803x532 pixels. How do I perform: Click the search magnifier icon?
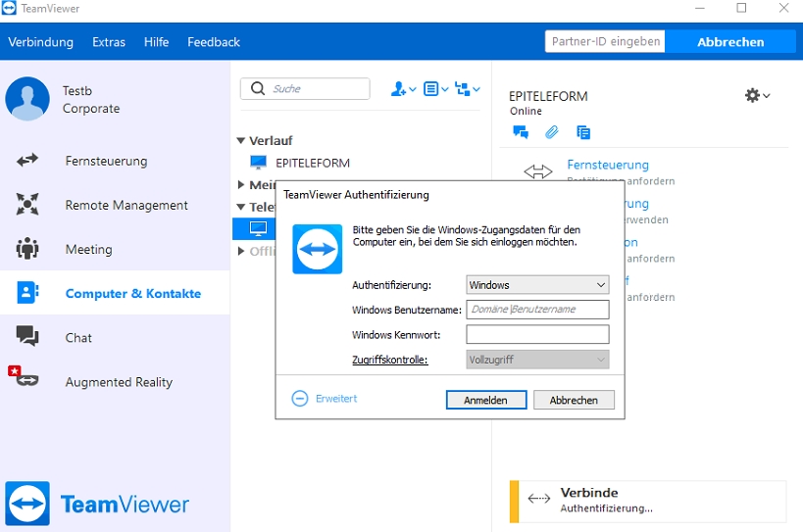258,88
